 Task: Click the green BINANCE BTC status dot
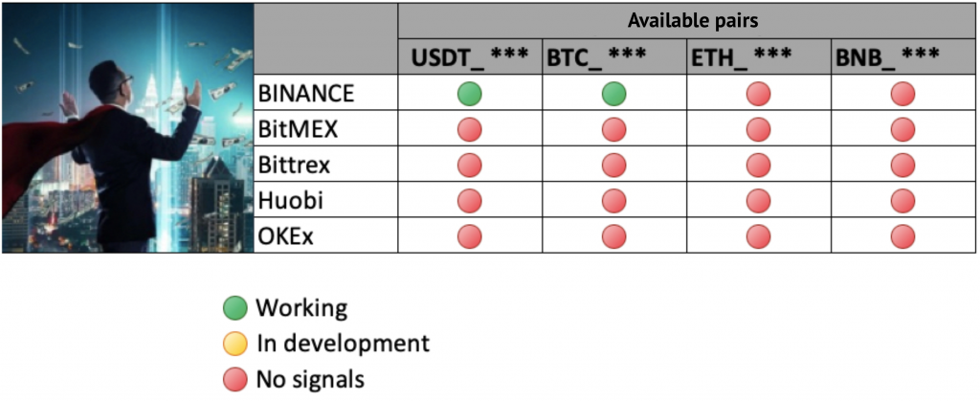614,94
